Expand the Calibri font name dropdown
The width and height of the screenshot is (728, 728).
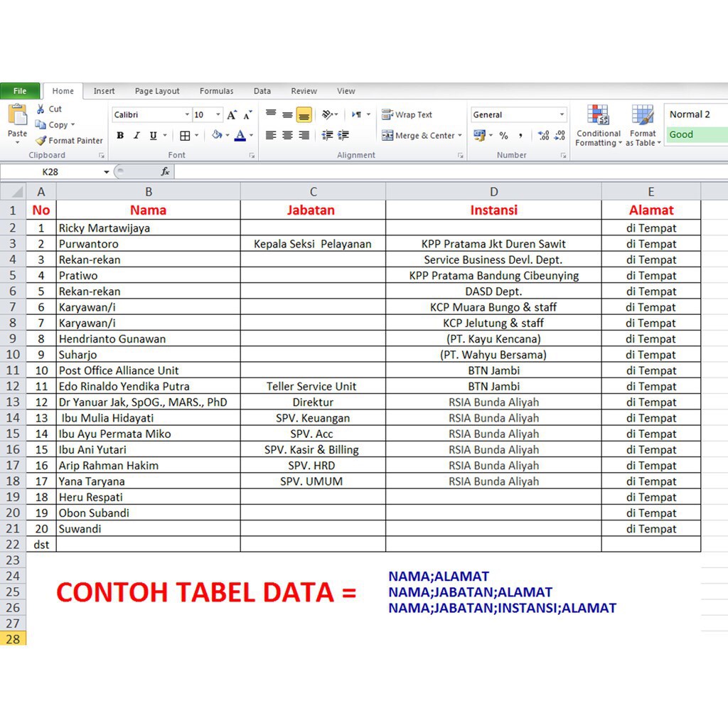(187, 115)
